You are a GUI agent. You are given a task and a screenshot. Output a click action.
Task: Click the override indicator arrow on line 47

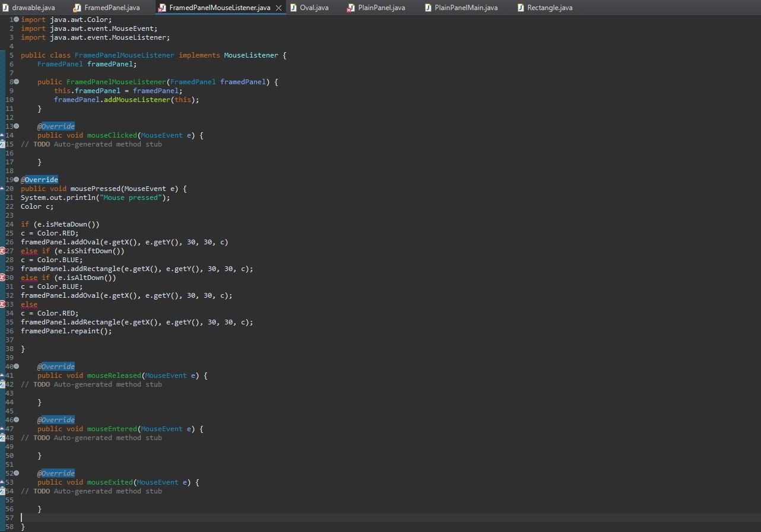(2, 429)
